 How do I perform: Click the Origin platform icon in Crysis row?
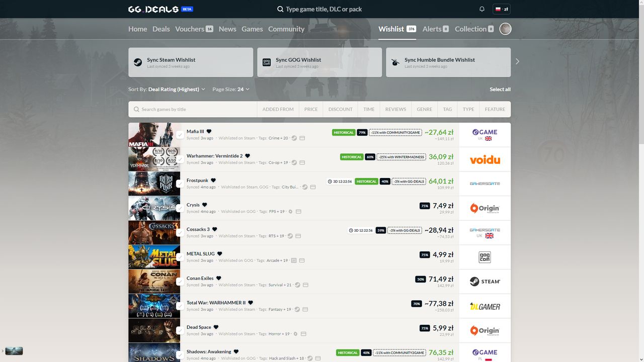[x=290, y=211]
